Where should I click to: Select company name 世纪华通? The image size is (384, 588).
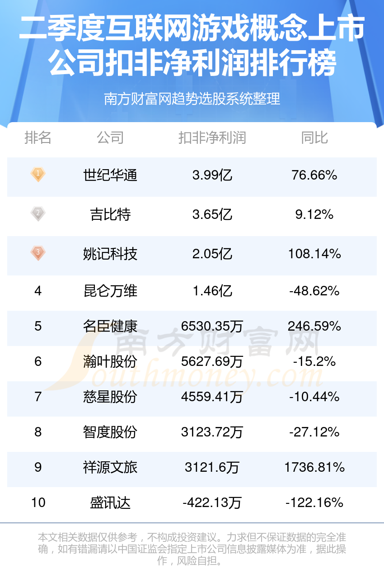click(x=110, y=175)
